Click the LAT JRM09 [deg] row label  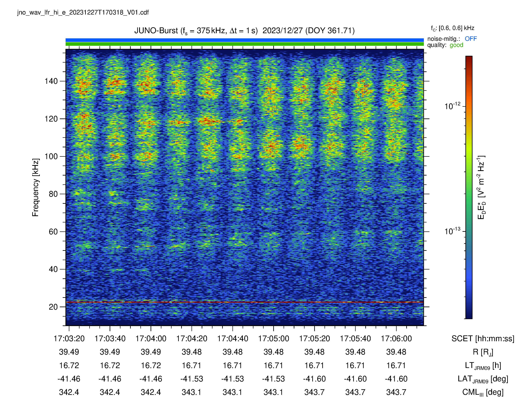coord(483,379)
